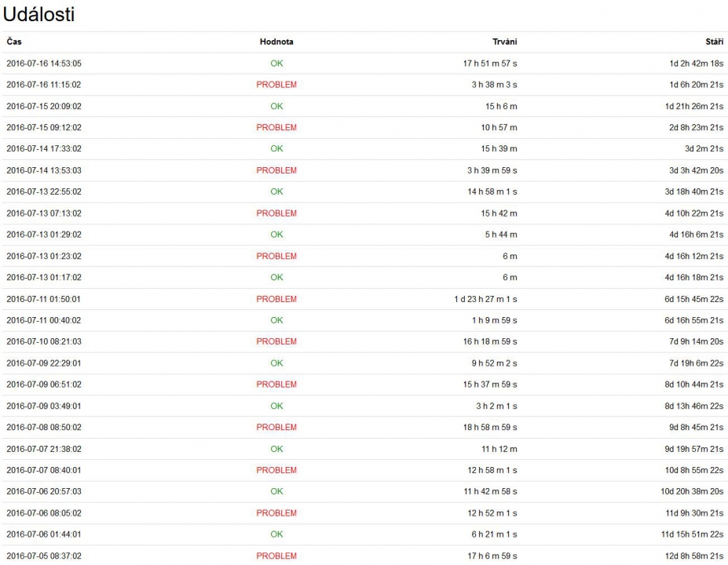Select the 2016-07-10 08:21:03 timestamp
728x565 pixels.
tap(44, 341)
